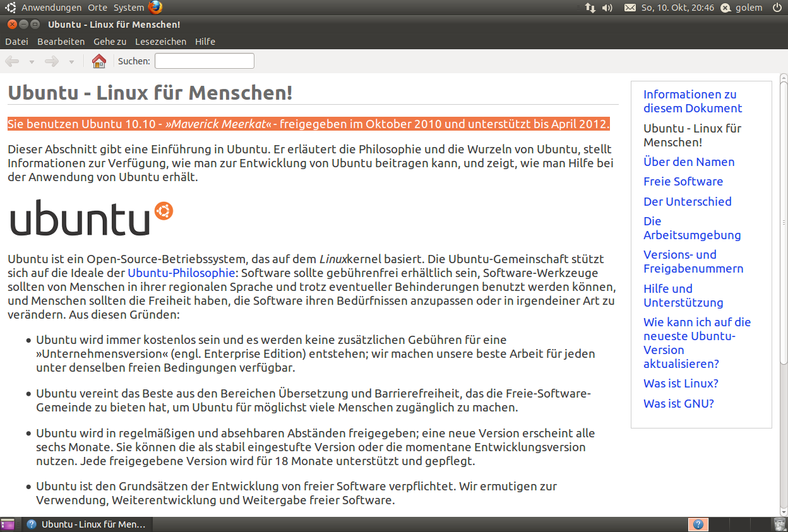This screenshot has height=532, width=788.
Task: Open the System panel menu
Action: click(x=129, y=8)
